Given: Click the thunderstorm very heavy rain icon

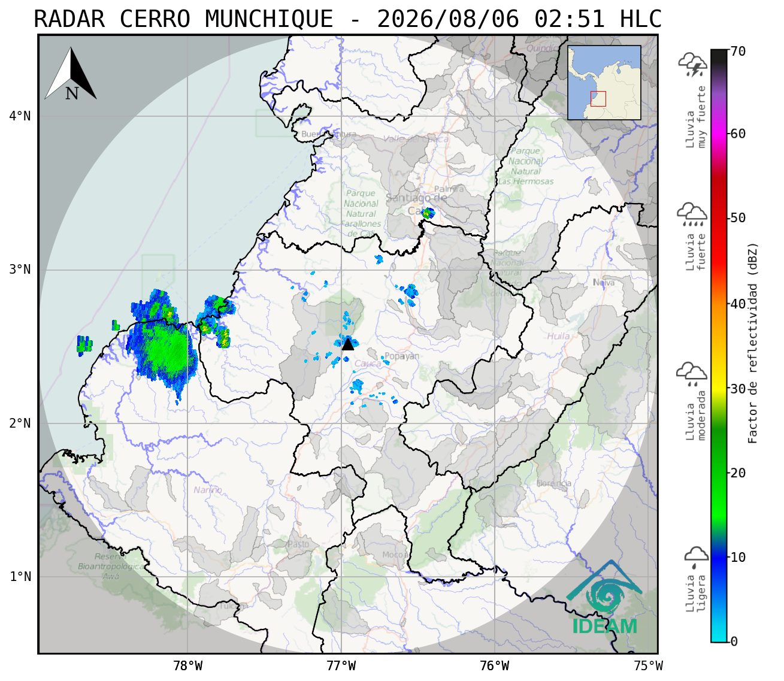Looking at the screenshot, I should (692, 65).
